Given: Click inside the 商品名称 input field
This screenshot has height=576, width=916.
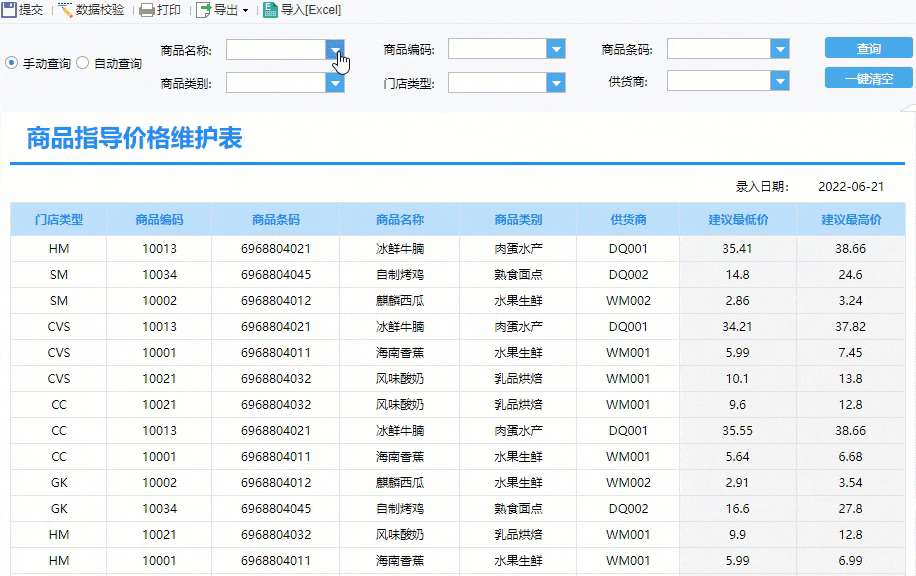Looking at the screenshot, I should [x=276, y=49].
